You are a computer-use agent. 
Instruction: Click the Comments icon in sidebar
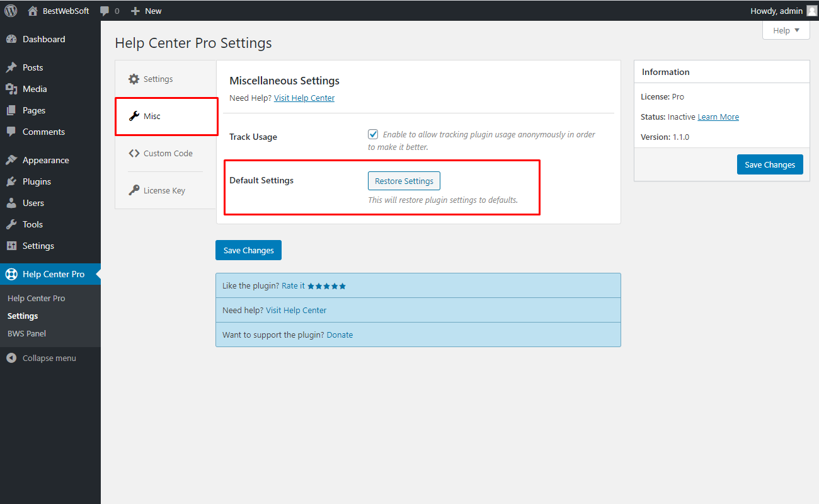[x=11, y=132]
